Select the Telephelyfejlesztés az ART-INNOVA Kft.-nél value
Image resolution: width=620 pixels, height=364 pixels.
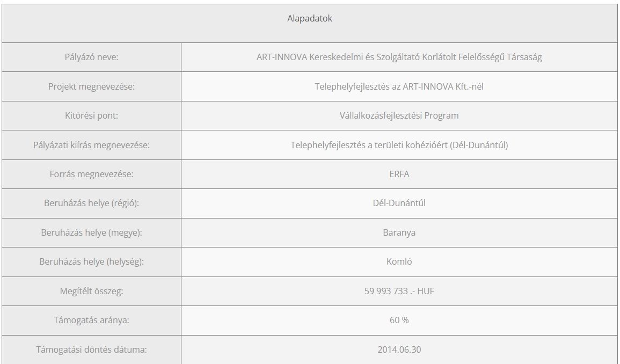399,86
